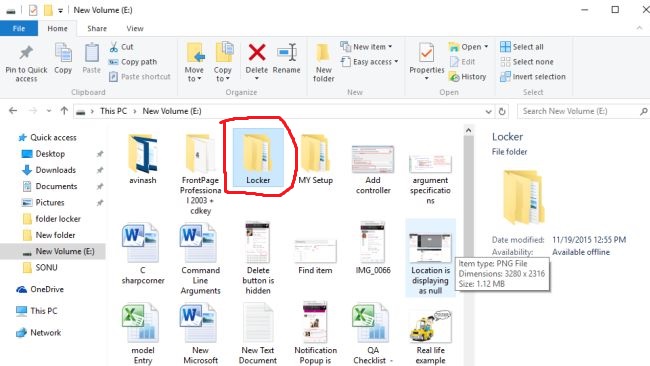This screenshot has height=366, width=650.
Task: Select FrontPage Professional 2003 folder
Action: [200, 174]
